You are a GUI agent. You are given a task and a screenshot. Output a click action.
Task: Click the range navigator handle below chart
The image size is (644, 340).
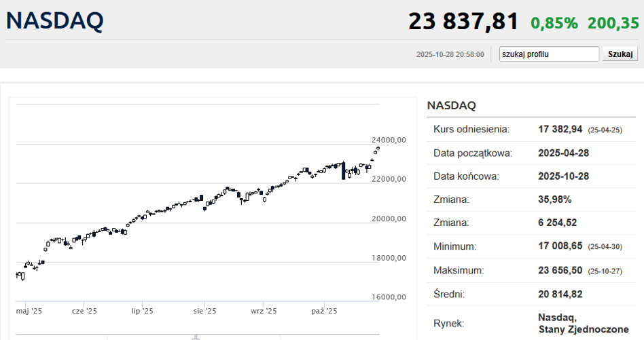point(196,337)
